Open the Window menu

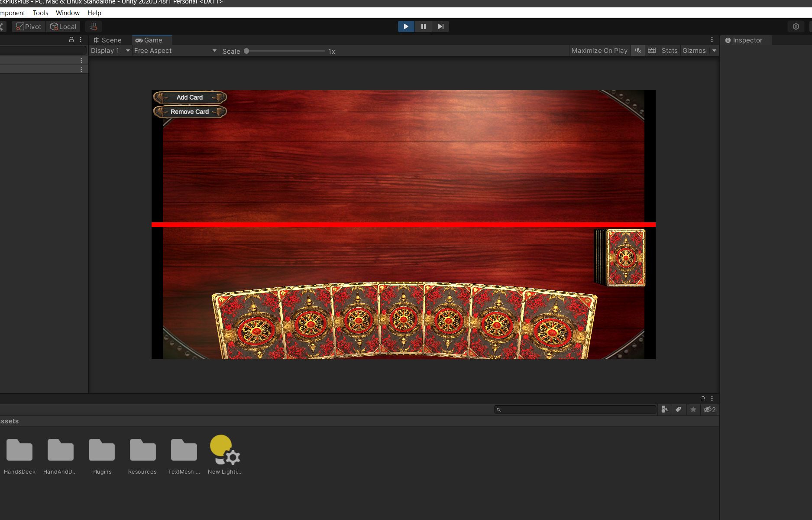click(x=68, y=13)
